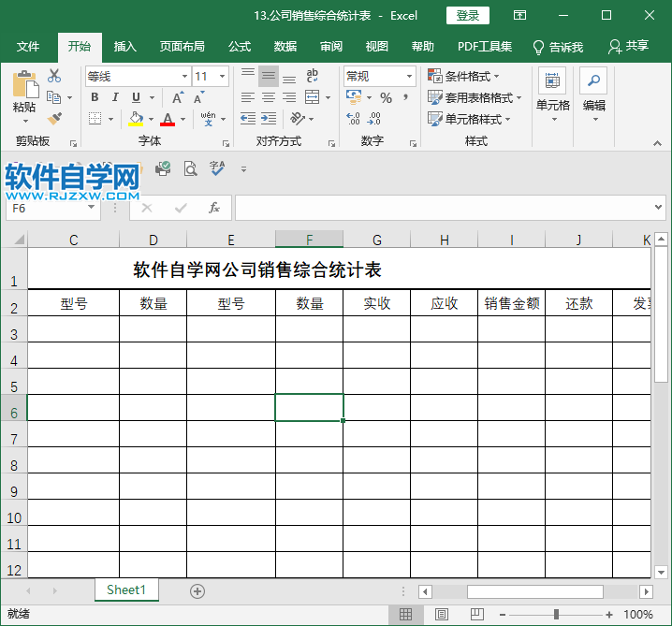Apply comma style number format
This screenshot has width=672, height=626.
(405, 97)
